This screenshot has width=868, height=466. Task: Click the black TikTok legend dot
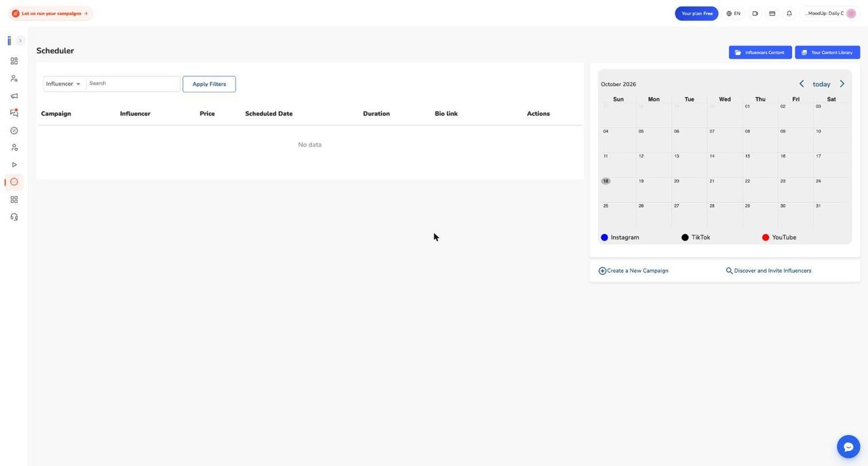click(x=685, y=237)
